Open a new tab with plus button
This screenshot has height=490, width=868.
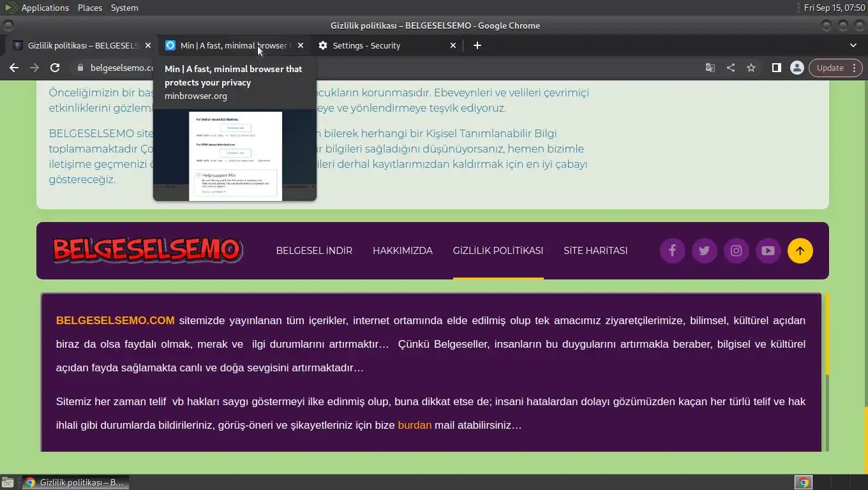click(477, 45)
